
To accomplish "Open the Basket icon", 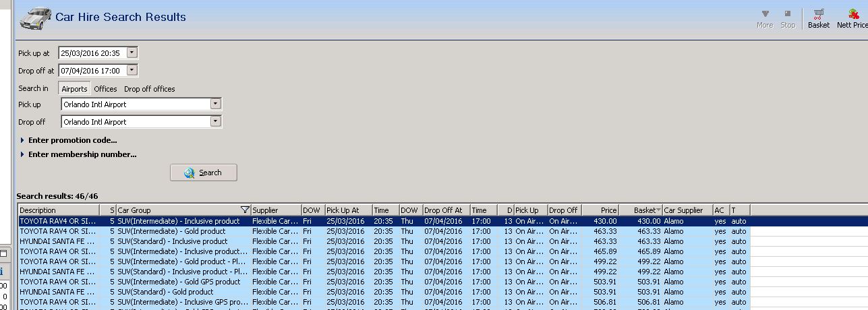I will click(819, 19).
